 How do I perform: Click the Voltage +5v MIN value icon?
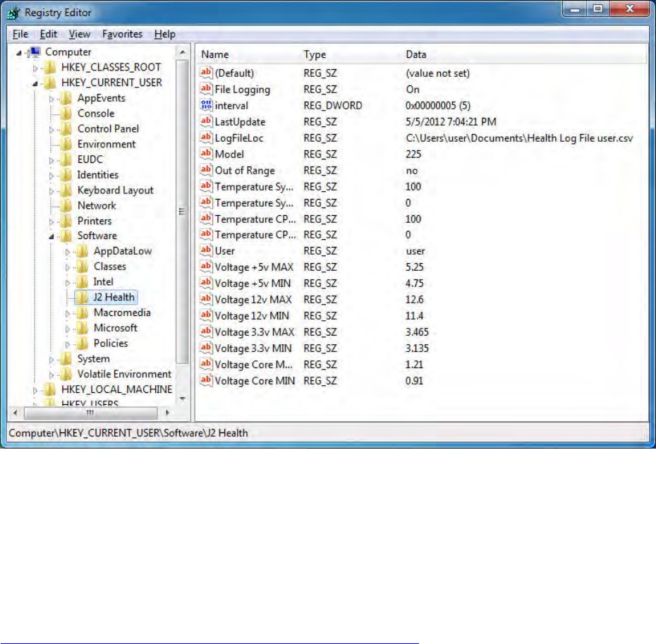point(206,284)
